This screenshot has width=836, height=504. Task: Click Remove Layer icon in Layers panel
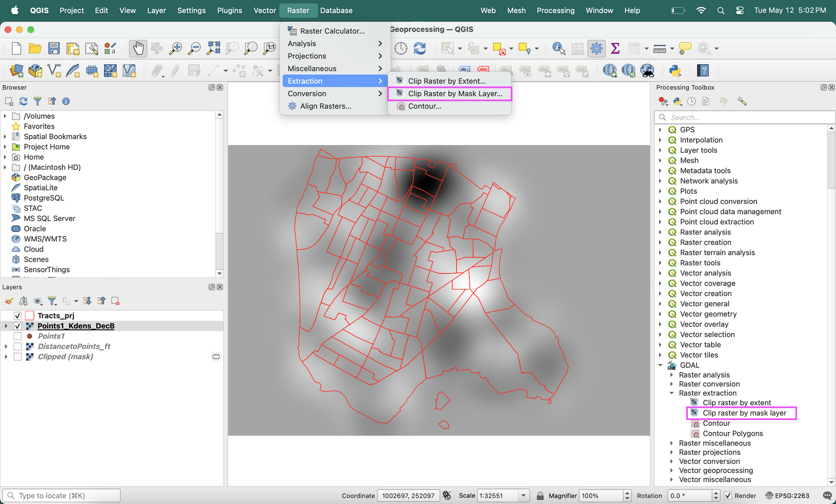[115, 301]
